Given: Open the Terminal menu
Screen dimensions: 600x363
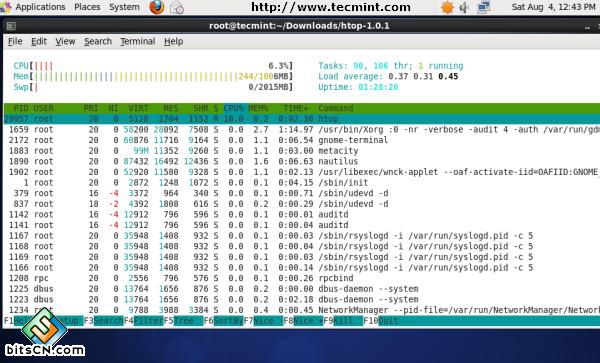Looking at the screenshot, I should point(138,41).
